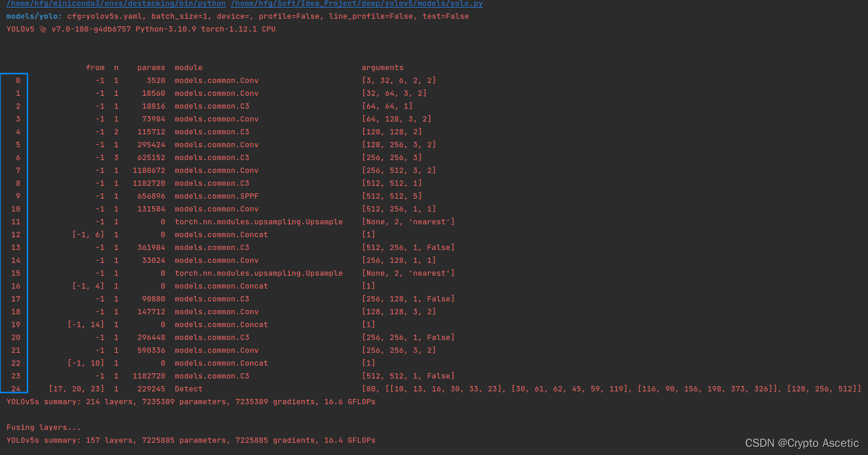868x455 pixels.
Task: Select arguments [256, 256, 3]
Action: tap(392, 158)
